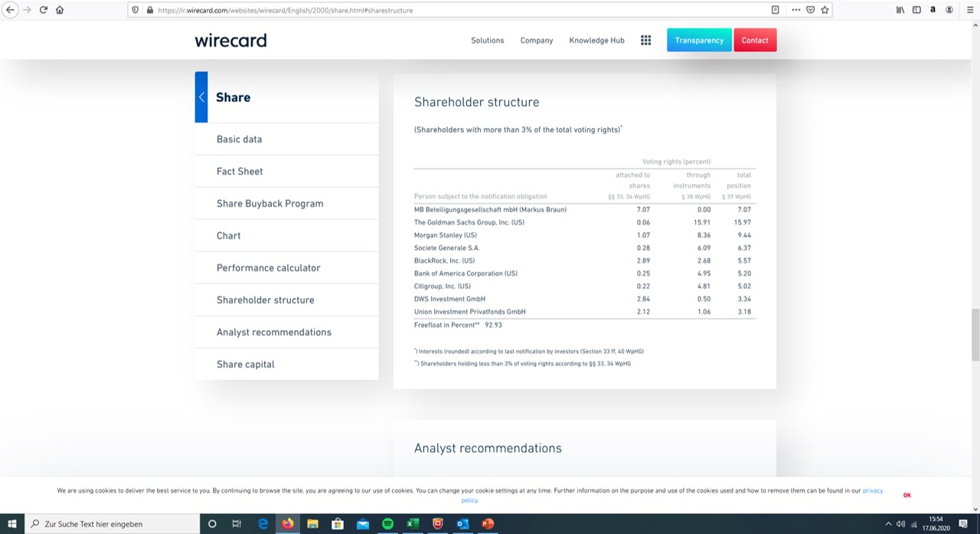The image size is (980, 534).
Task: Open the Firefox account icon
Action: (948, 10)
